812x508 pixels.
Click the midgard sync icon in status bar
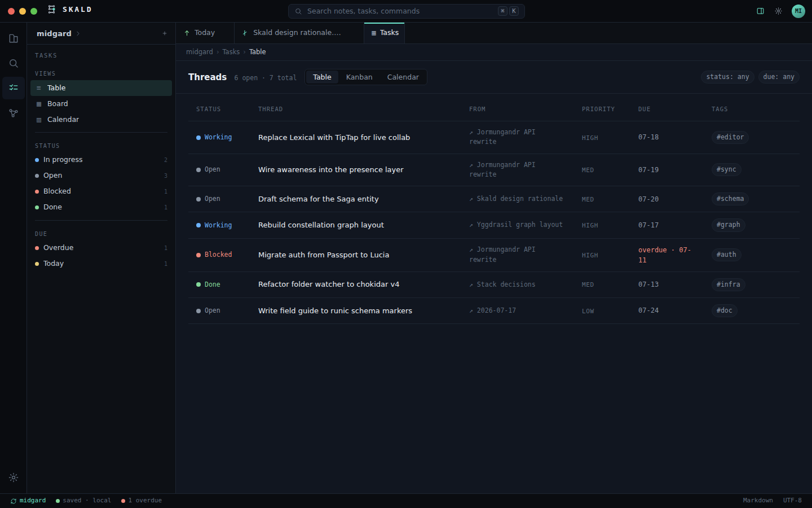[14, 501]
